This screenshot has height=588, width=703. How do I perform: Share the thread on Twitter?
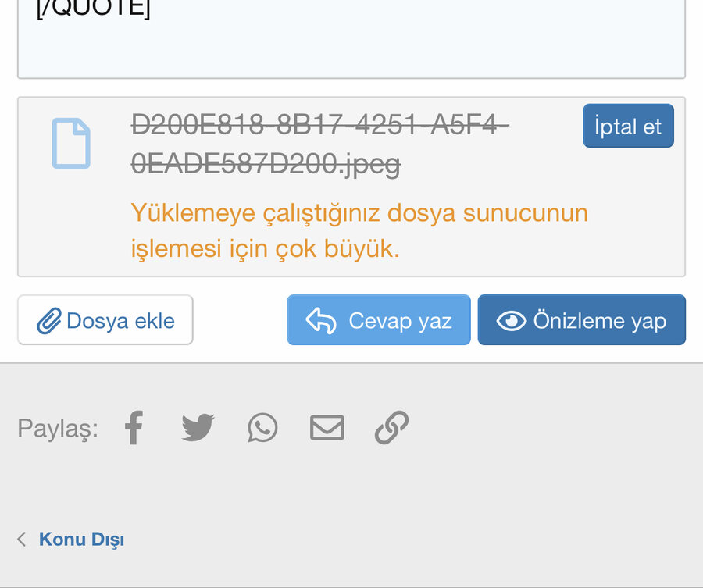198,428
